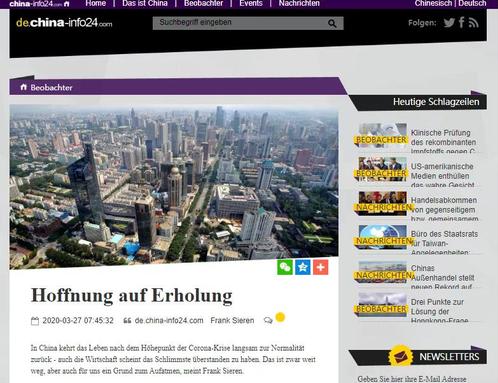
Task: Open more sharing options plus icon
Action: pos(320,267)
